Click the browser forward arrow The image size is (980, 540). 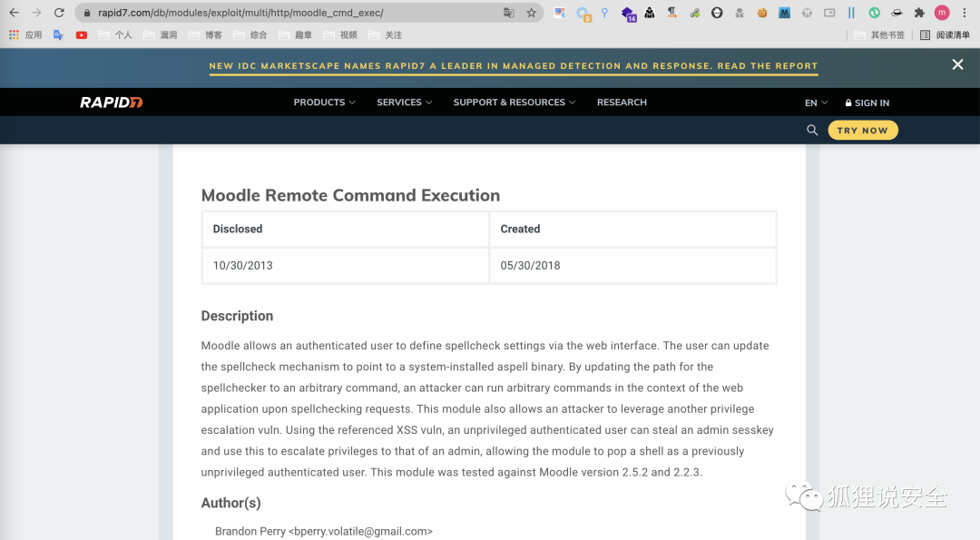point(36,13)
